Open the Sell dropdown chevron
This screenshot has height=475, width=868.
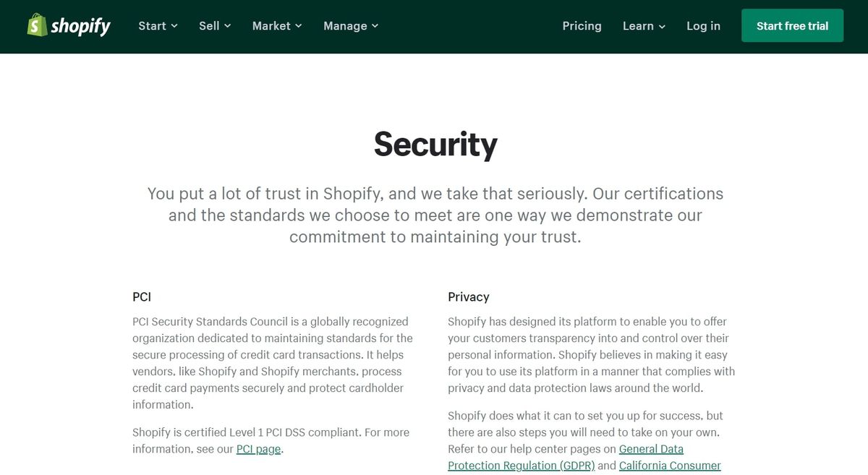pos(227,26)
